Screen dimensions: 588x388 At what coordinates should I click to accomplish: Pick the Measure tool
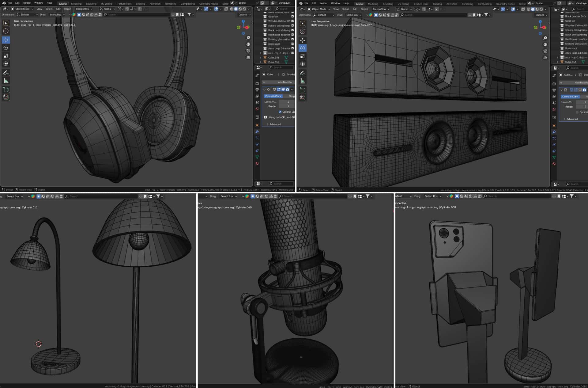(5, 80)
